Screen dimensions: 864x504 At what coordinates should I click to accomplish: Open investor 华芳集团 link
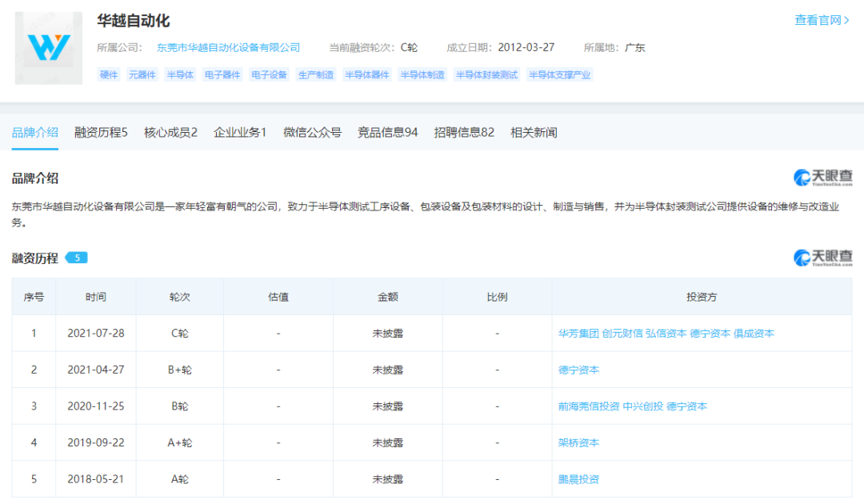point(578,334)
